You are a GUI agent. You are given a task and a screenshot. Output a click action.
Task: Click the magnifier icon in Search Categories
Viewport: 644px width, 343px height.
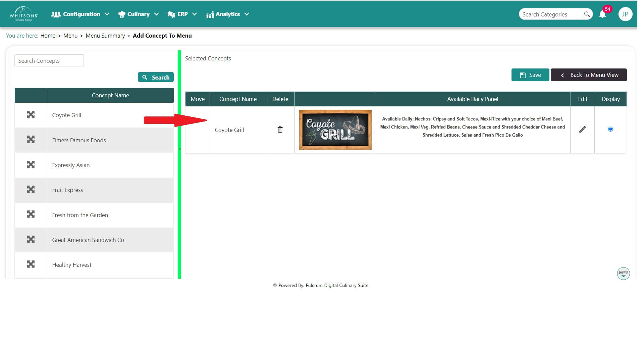587,14
